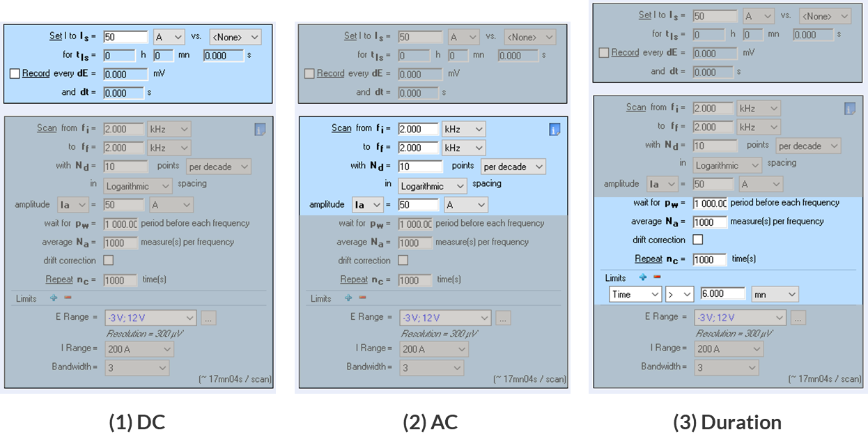Open the vs. <None> dropdown in the DC panel
The image size is (868, 446).
(235, 37)
